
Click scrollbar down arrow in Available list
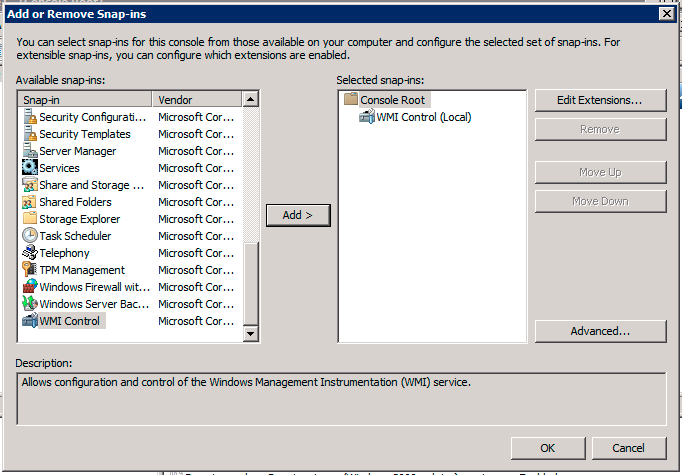(251, 334)
